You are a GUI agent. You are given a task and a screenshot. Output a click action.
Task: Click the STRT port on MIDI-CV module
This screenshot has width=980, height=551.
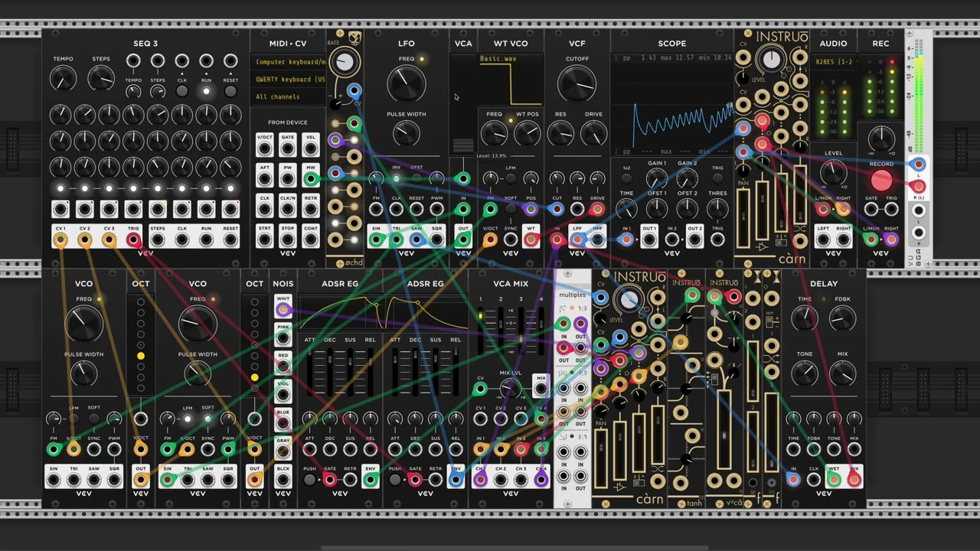point(264,240)
